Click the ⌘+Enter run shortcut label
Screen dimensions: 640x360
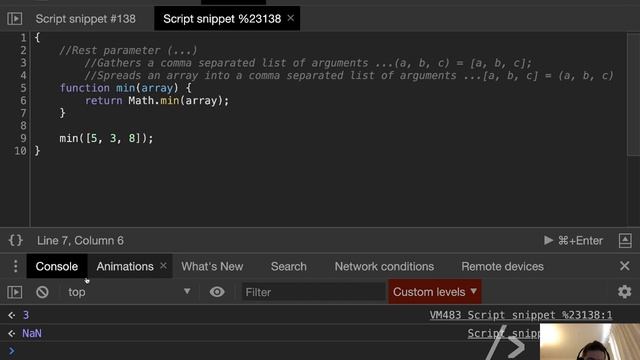(x=580, y=240)
